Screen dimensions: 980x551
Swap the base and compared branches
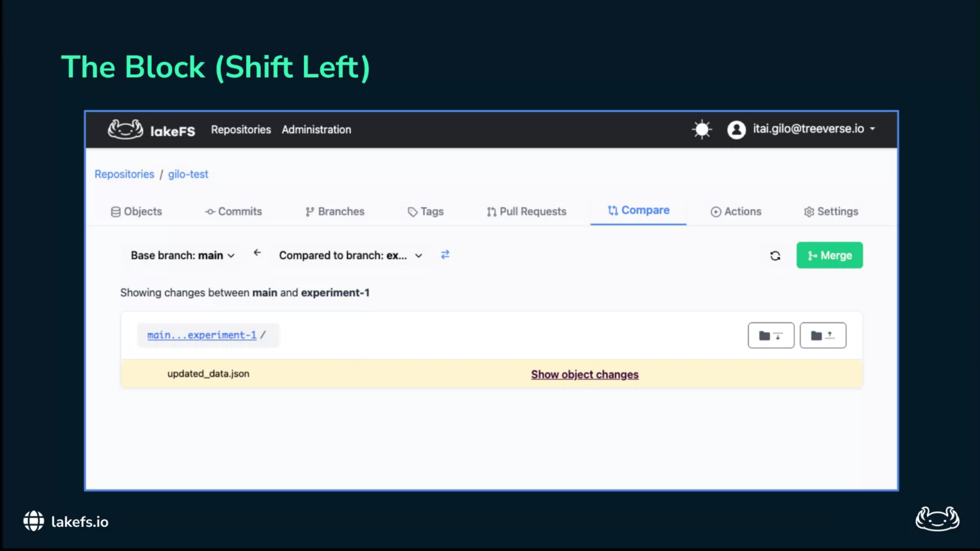(x=445, y=255)
